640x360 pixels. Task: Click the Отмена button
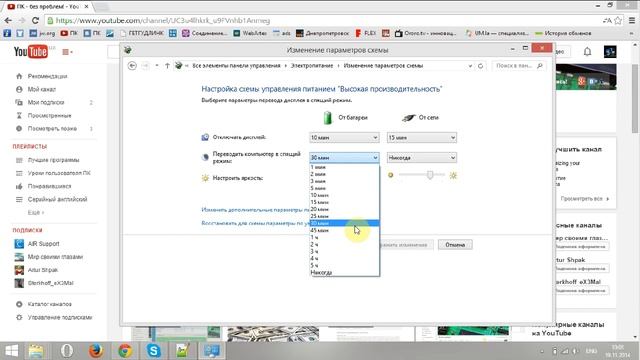coord(455,245)
